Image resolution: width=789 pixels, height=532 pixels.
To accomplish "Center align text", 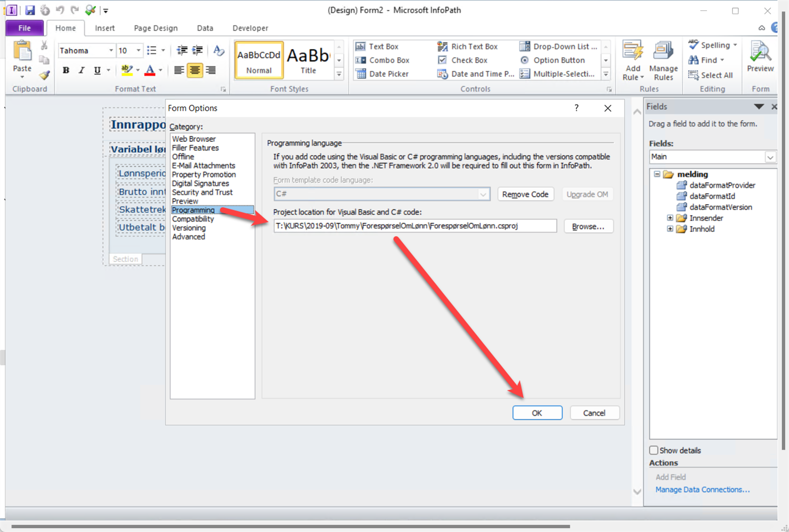I will click(x=195, y=70).
